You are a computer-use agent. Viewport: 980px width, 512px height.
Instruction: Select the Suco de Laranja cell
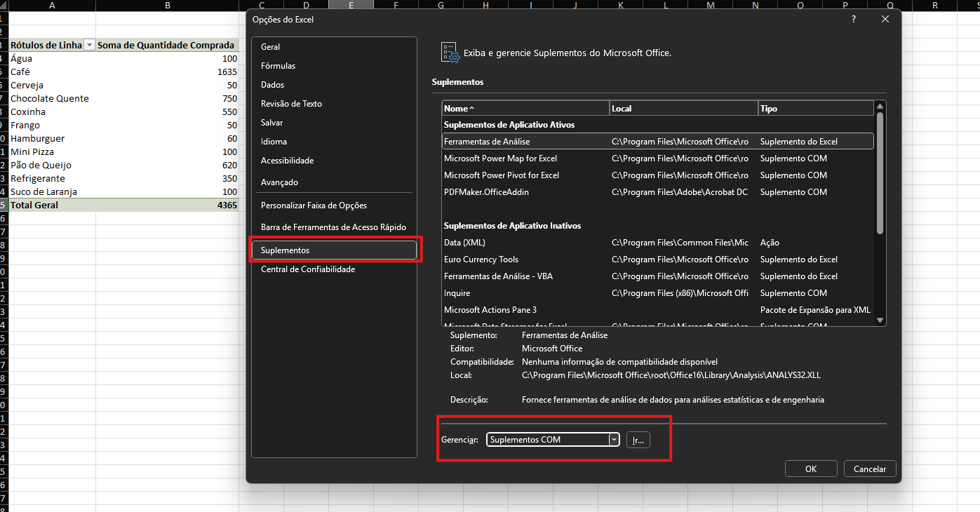coord(53,192)
